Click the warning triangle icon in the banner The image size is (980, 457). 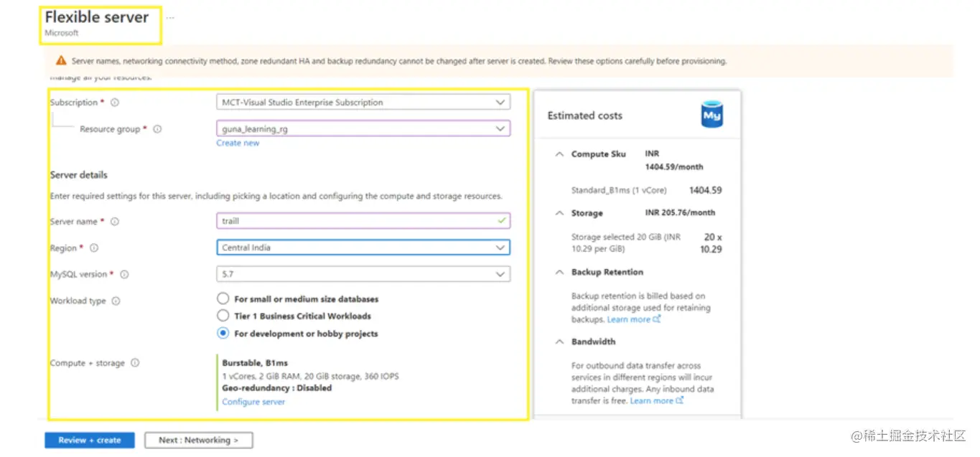(62, 61)
